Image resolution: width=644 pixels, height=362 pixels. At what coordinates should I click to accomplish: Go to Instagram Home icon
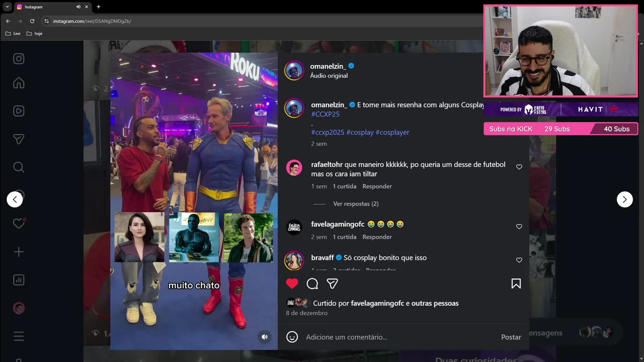click(x=19, y=83)
